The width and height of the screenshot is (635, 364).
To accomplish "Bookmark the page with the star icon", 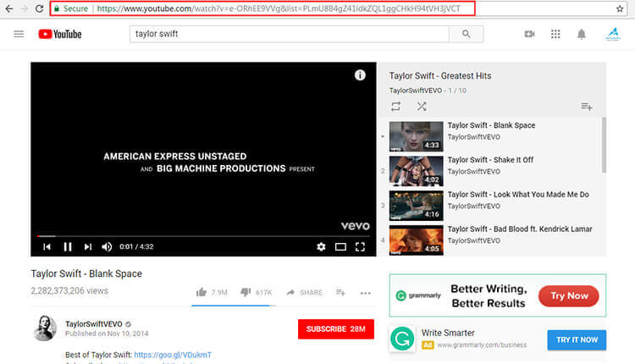I will pos(620,8).
